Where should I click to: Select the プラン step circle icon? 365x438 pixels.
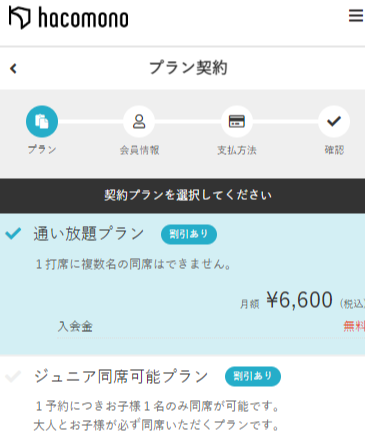[42, 121]
